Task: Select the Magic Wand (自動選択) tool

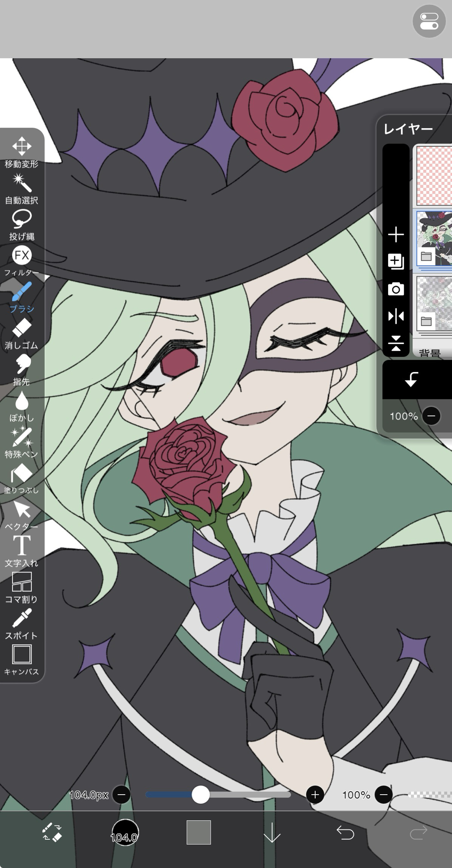Action: pyautogui.click(x=21, y=188)
